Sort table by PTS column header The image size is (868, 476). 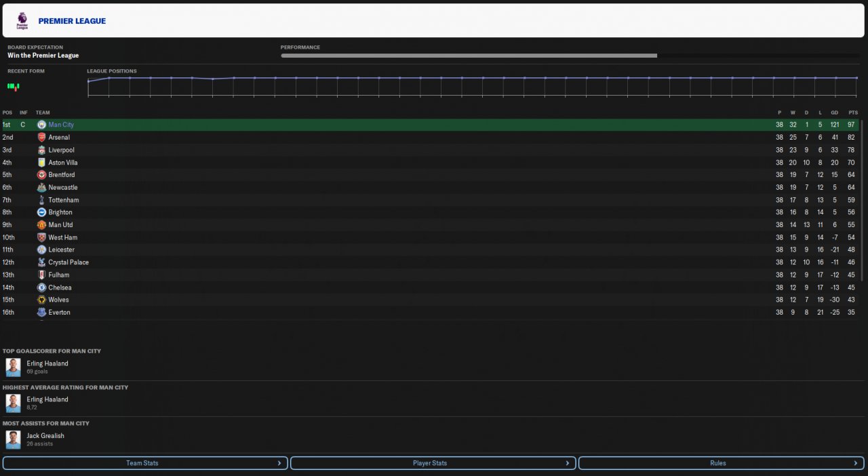click(x=852, y=113)
